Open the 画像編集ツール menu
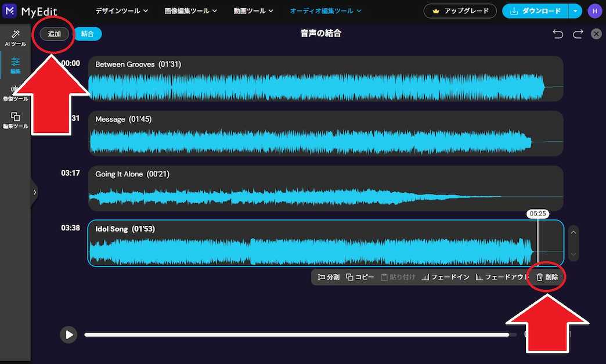Viewport: 606px width, 364px height. [190, 10]
